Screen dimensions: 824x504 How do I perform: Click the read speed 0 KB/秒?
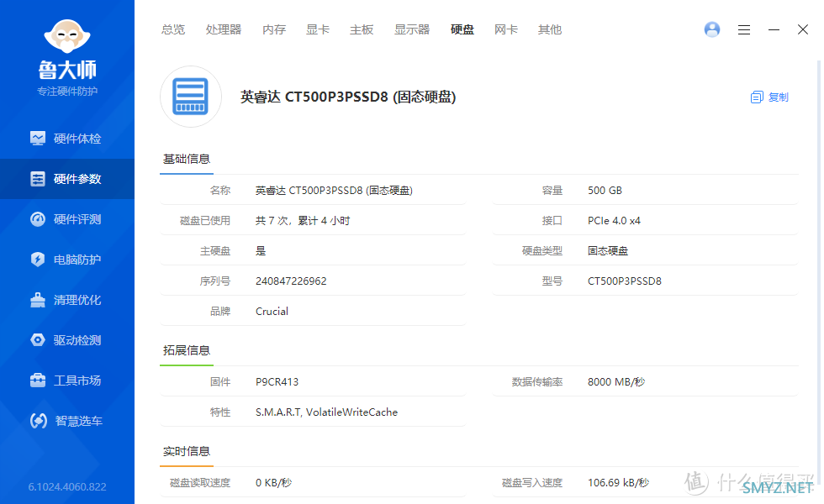[273, 482]
